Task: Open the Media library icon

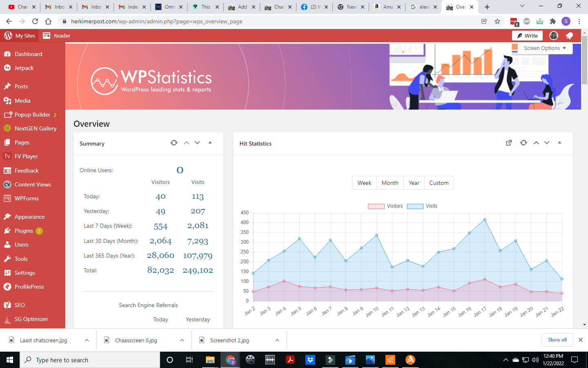Action: pyautogui.click(x=7, y=101)
